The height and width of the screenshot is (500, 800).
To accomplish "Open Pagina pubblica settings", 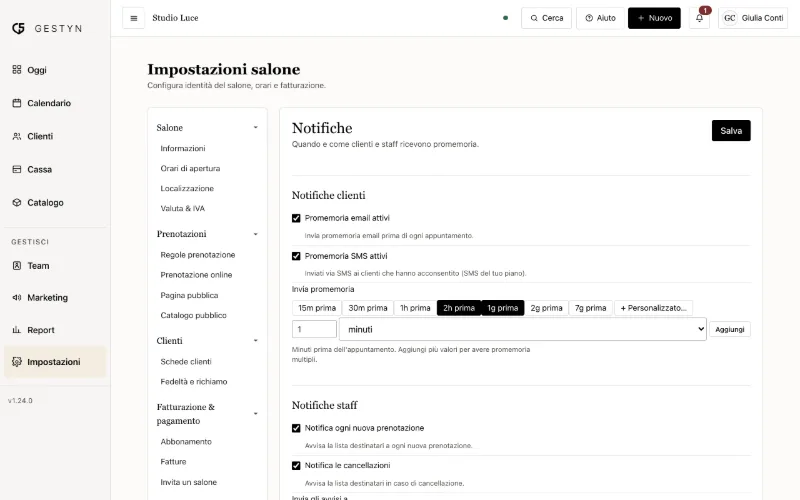I will pyautogui.click(x=189, y=295).
